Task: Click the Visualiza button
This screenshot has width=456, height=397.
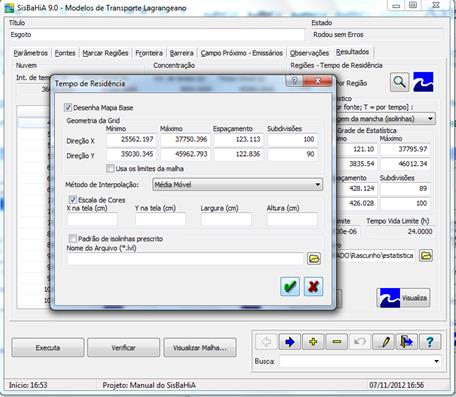Action: [403, 298]
